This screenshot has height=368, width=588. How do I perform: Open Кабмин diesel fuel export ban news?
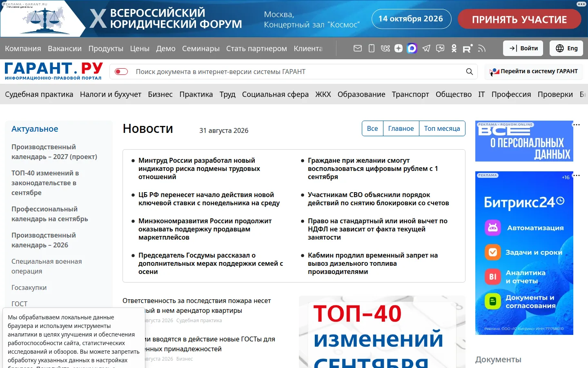click(x=373, y=263)
